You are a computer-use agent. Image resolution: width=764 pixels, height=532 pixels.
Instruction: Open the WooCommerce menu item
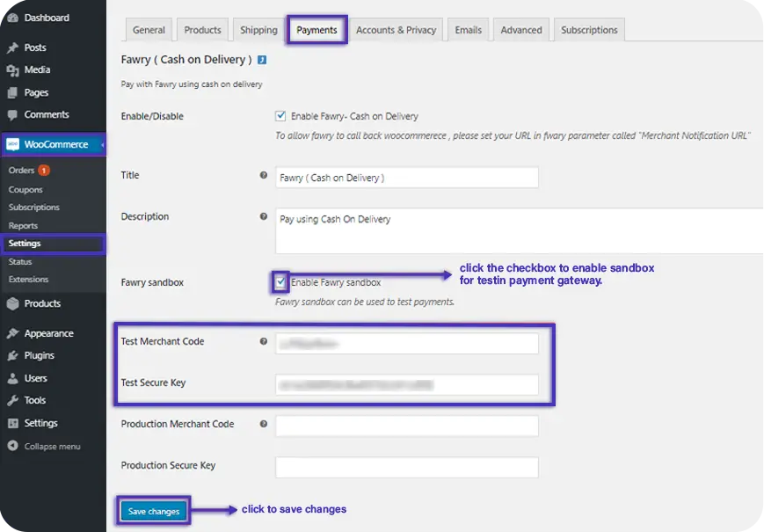[56, 145]
